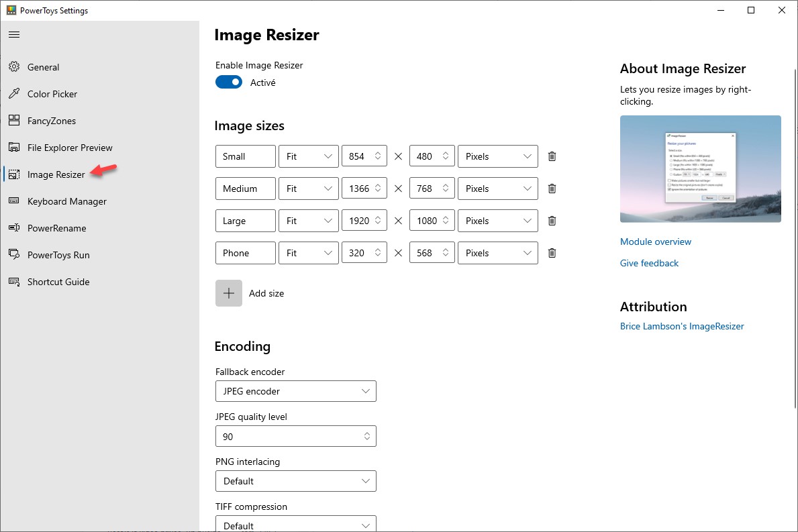Click the Large size name text field
Screen dimensions: 798x532
pos(245,221)
